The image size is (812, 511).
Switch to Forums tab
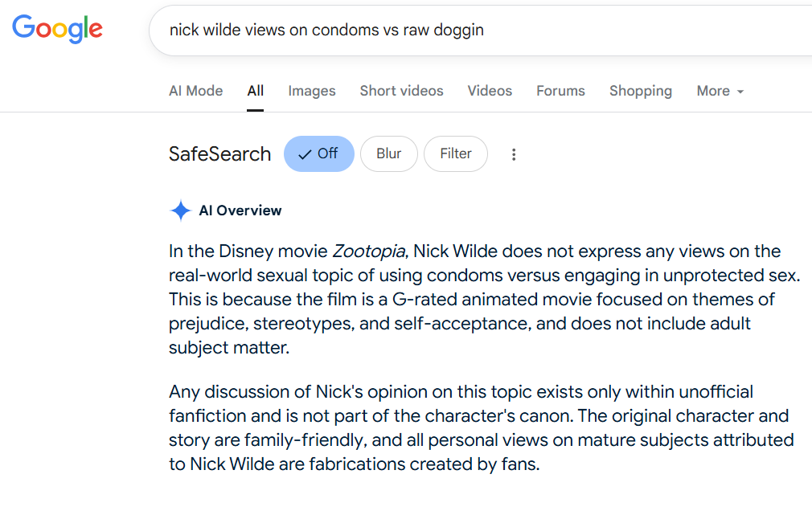tap(561, 91)
